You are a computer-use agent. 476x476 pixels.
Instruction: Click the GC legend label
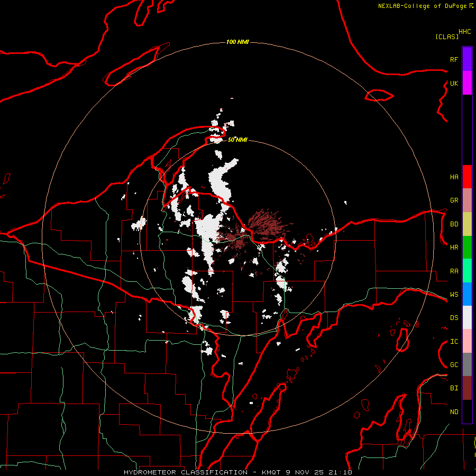(454, 365)
